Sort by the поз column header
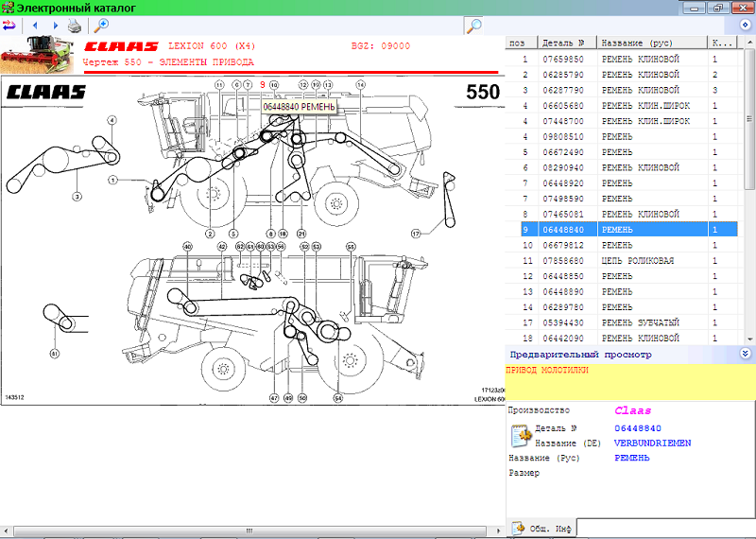This screenshot has width=756, height=539. (x=522, y=43)
